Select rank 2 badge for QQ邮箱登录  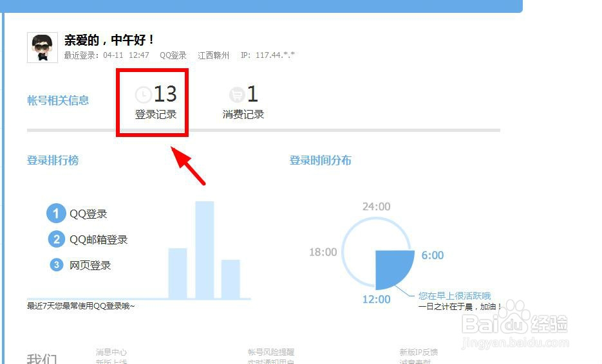(57, 239)
